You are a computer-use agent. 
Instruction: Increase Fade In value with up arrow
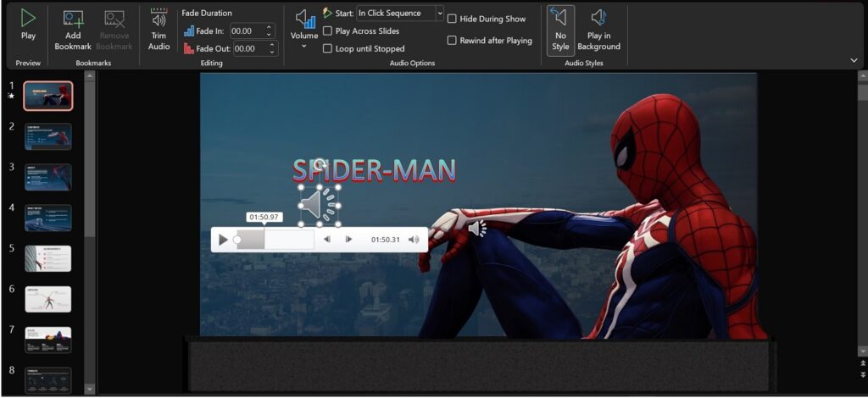tap(270, 28)
